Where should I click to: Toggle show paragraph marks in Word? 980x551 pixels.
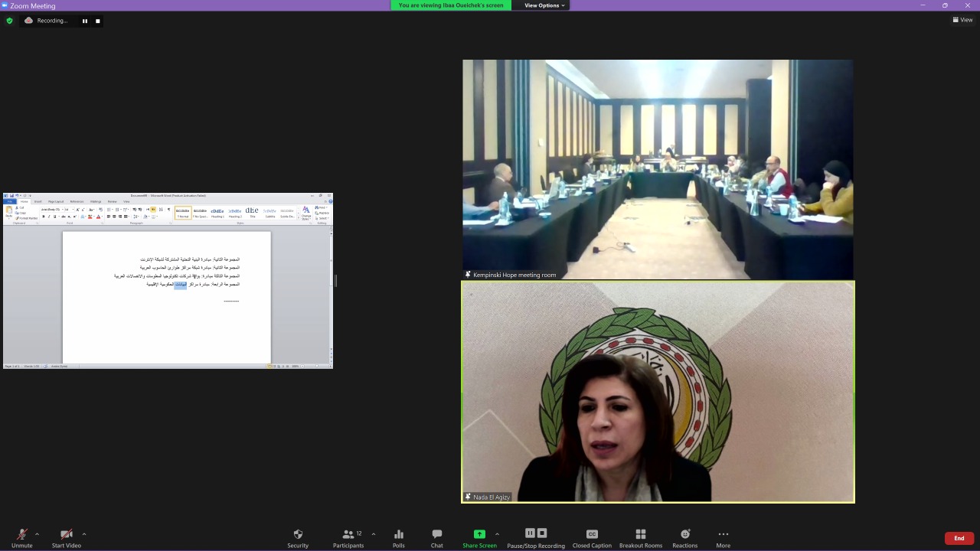169,210
